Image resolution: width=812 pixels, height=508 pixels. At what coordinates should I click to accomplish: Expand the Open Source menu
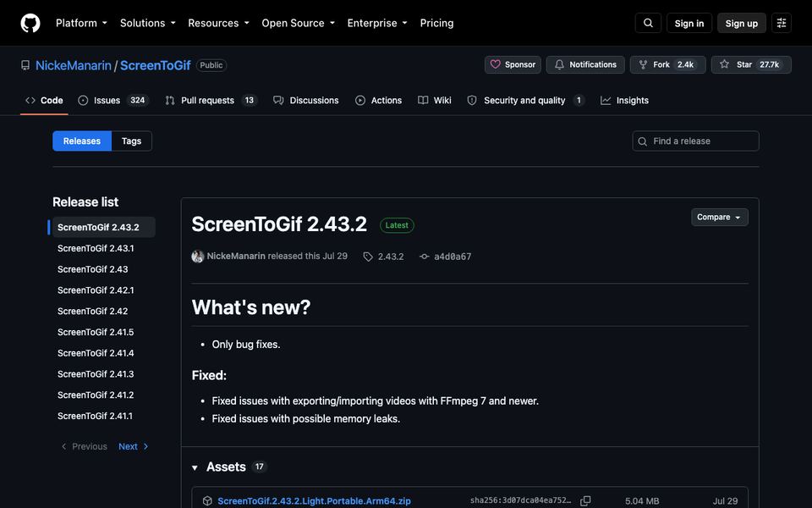(x=299, y=23)
